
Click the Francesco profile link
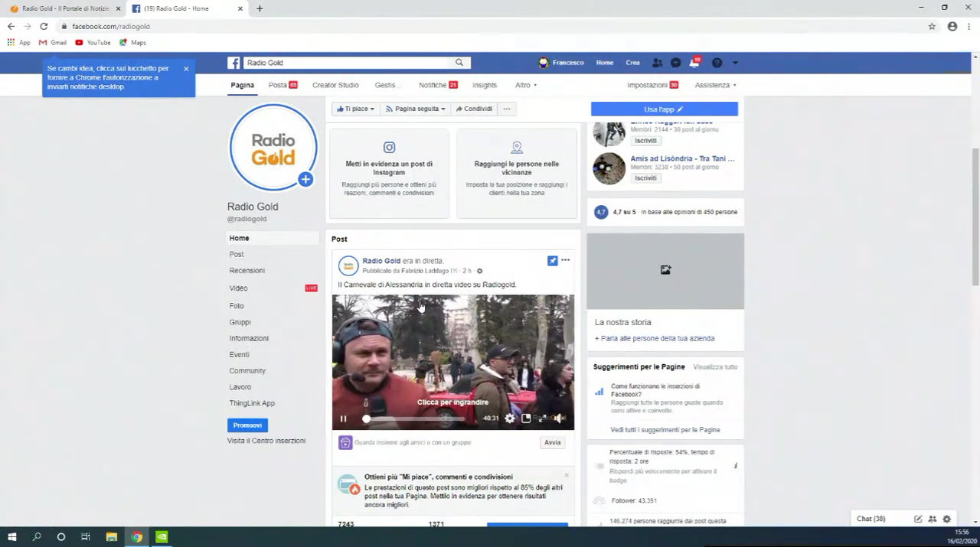pyautogui.click(x=561, y=63)
